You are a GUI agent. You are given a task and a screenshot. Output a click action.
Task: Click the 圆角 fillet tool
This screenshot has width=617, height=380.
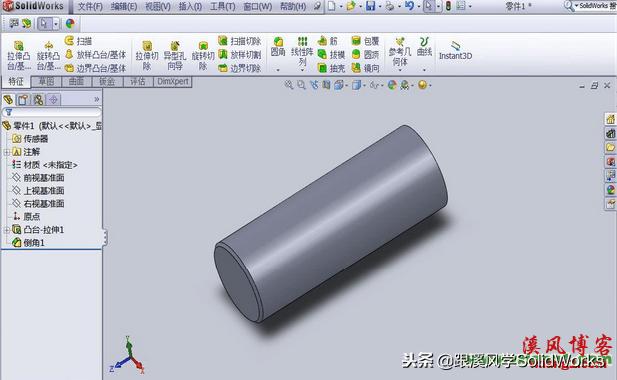(x=278, y=47)
